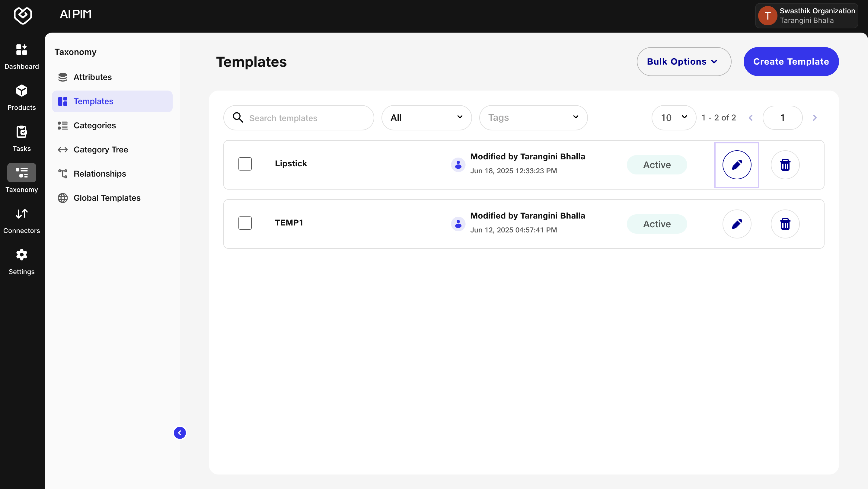Click the Lipstick template name
Screen dimensions: 868x489
pos(291,163)
